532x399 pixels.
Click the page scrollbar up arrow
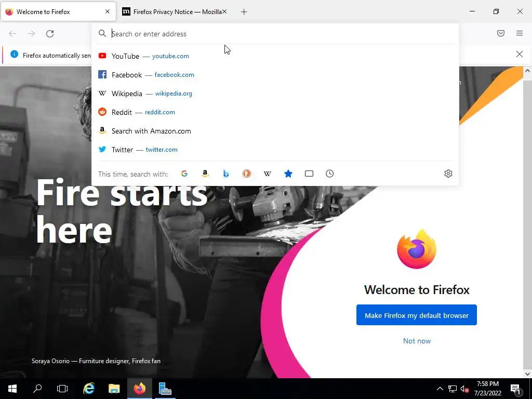(527, 71)
